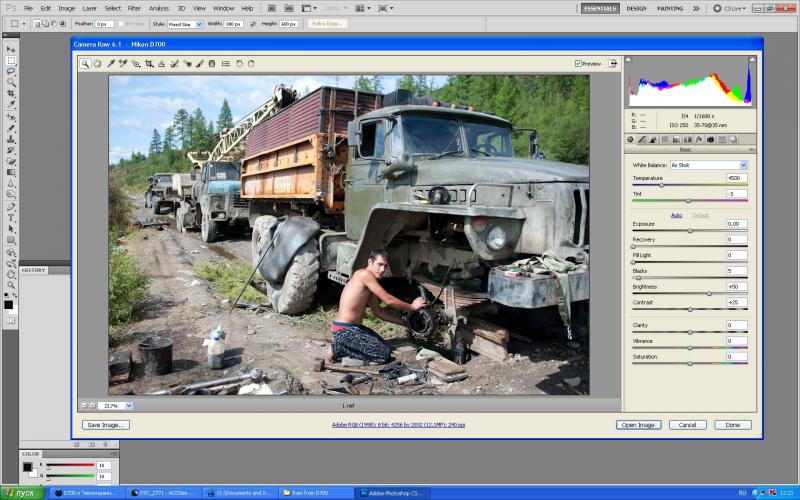Image resolution: width=800 pixels, height=500 pixels.
Task: Click the Temperature slider
Action: (690, 185)
